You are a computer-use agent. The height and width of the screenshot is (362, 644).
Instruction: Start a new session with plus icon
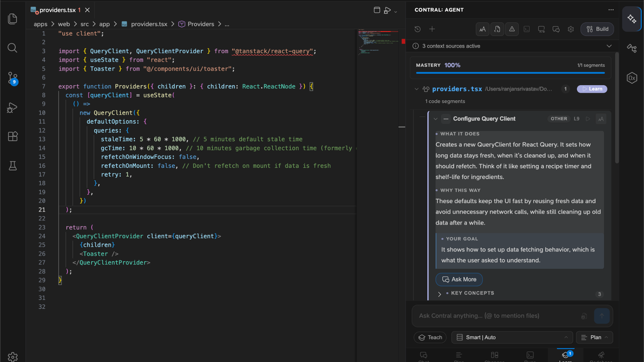pos(432,29)
